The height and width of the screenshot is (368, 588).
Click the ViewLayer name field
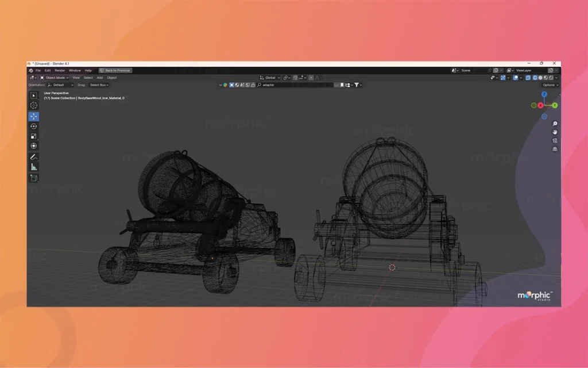(531, 70)
